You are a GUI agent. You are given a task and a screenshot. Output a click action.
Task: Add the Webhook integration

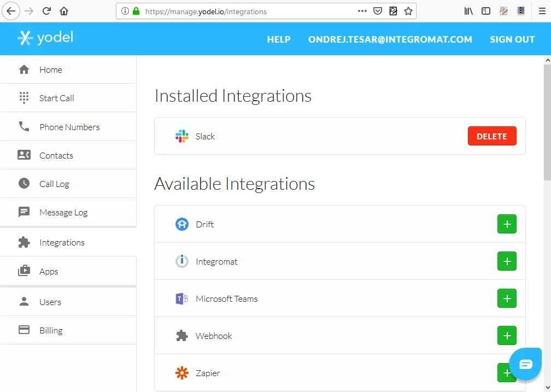pyautogui.click(x=507, y=336)
